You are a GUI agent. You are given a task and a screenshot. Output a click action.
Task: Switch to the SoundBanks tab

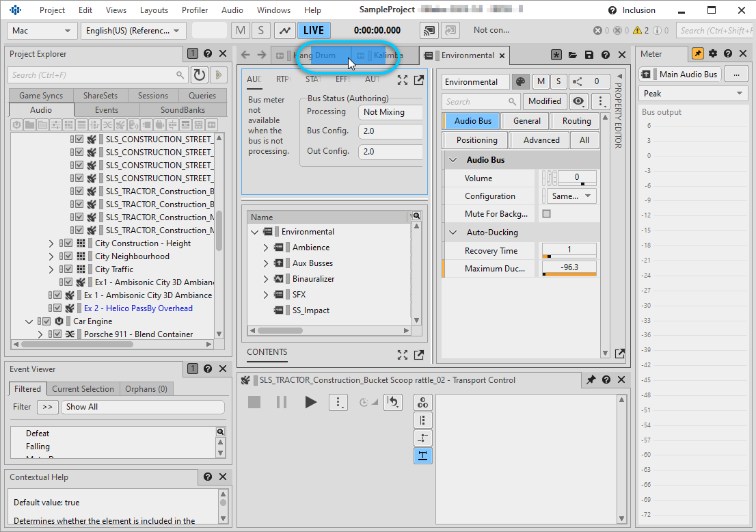tap(182, 110)
